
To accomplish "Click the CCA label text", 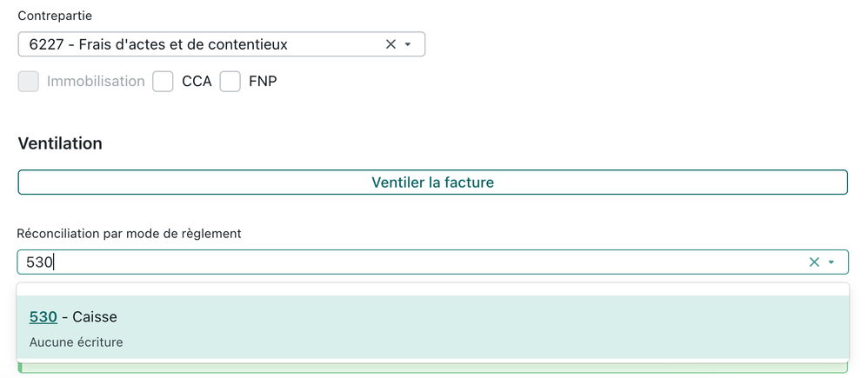I will point(197,82).
